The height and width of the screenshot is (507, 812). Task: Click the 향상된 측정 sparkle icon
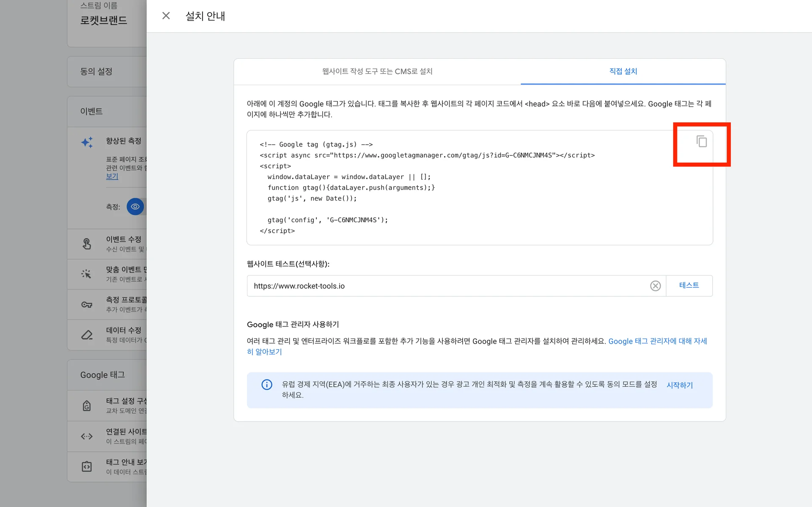[87, 142]
